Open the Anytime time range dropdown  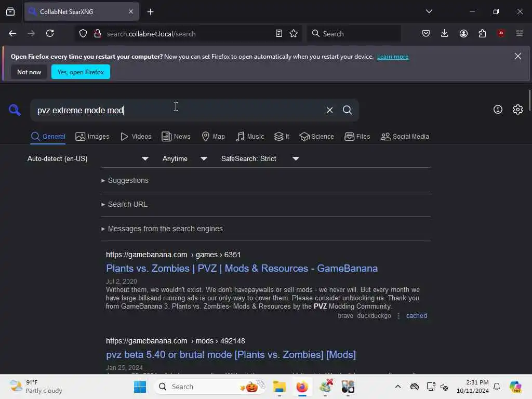[184, 159]
